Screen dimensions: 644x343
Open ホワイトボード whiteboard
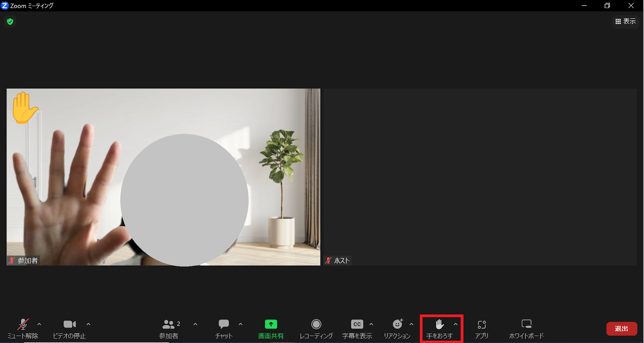coord(526,329)
